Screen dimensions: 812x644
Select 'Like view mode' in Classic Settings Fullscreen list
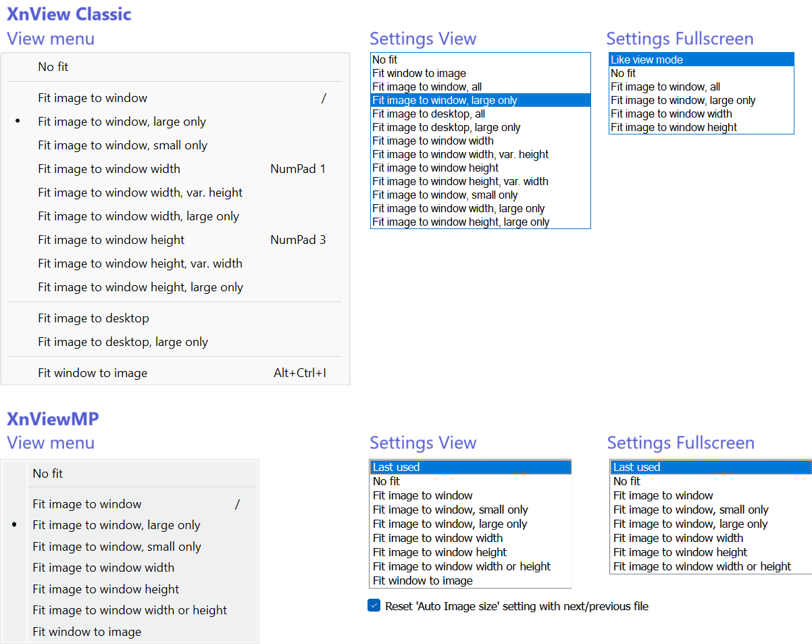tap(646, 60)
